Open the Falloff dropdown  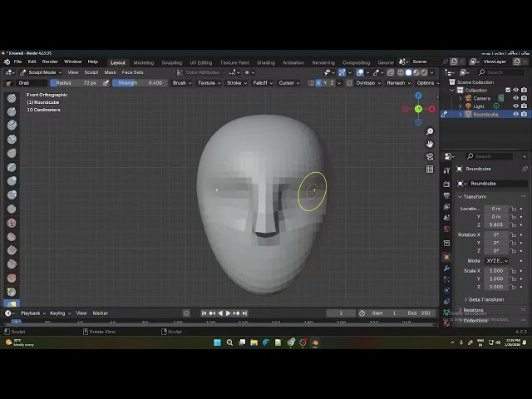pyautogui.click(x=263, y=83)
